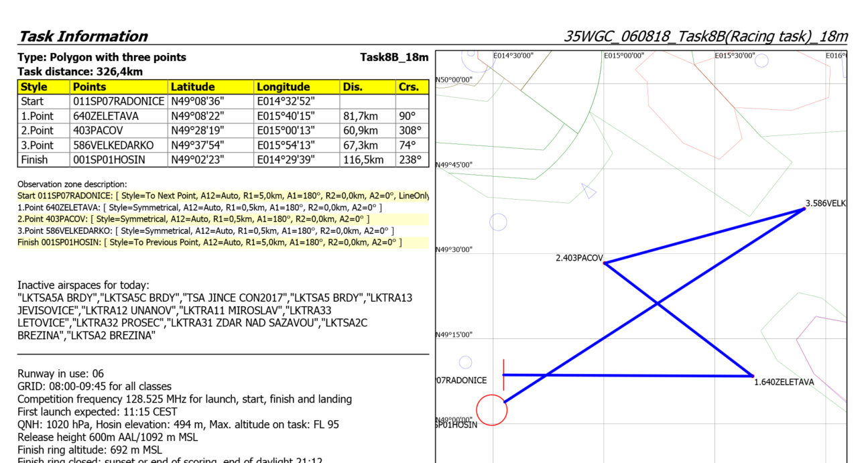The image size is (868, 463).
Task: Select the Style column header
Action: [x=34, y=87]
